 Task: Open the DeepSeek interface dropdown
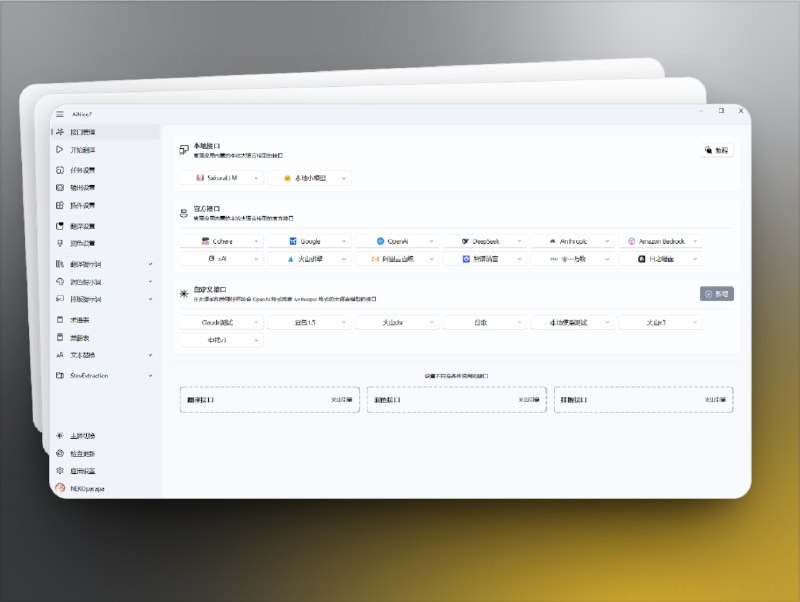(484, 241)
